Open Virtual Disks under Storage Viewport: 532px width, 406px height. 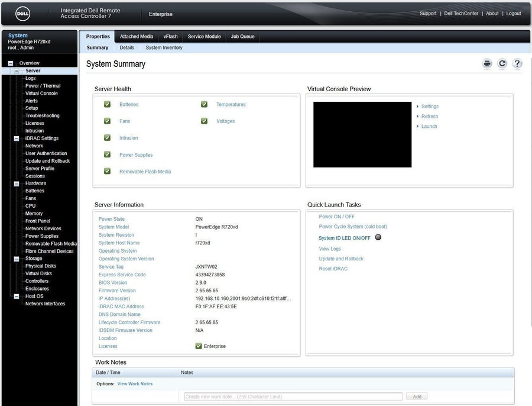tap(38, 273)
